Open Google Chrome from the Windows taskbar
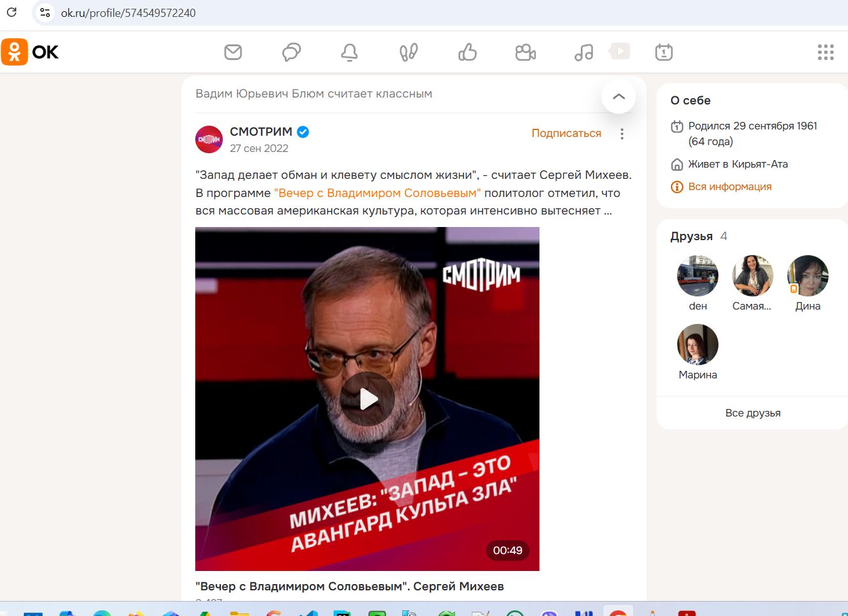 (x=619, y=611)
